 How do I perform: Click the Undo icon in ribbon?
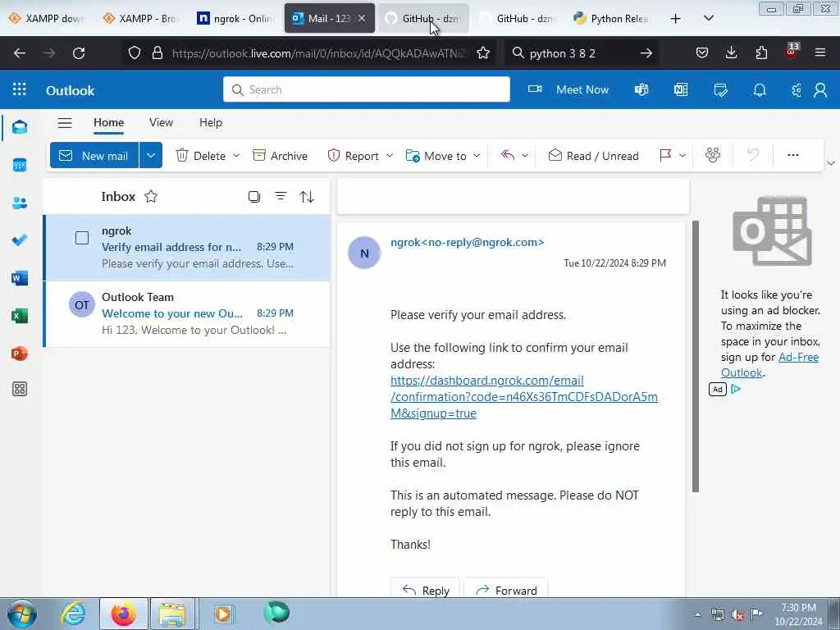(x=753, y=155)
